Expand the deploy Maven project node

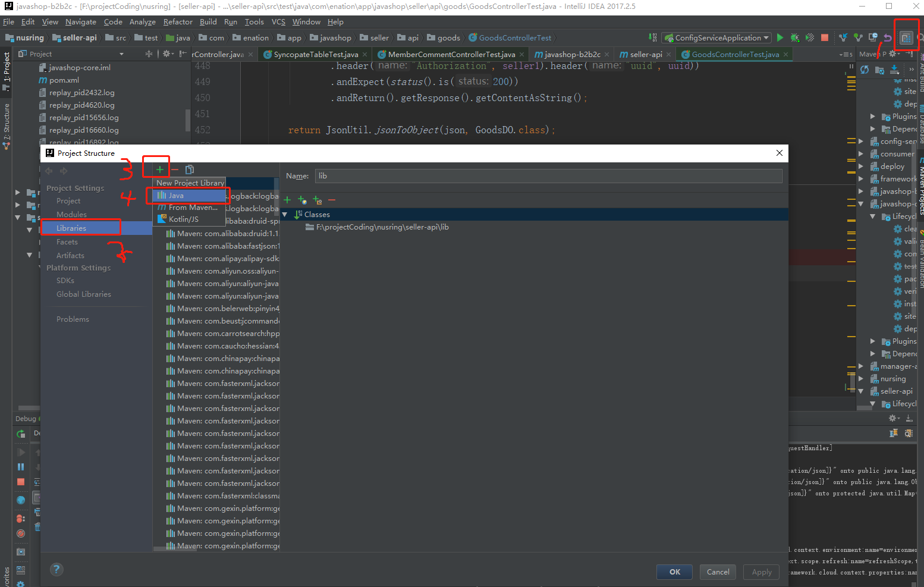coord(860,167)
